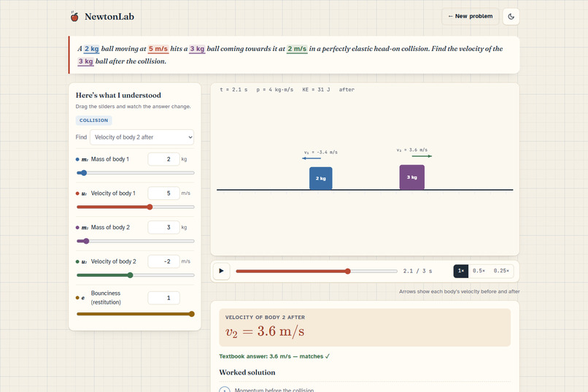Viewport: 588px width, 392px height.
Task: Click the v₂ = 3.6 m/s answer
Action: 265,331
